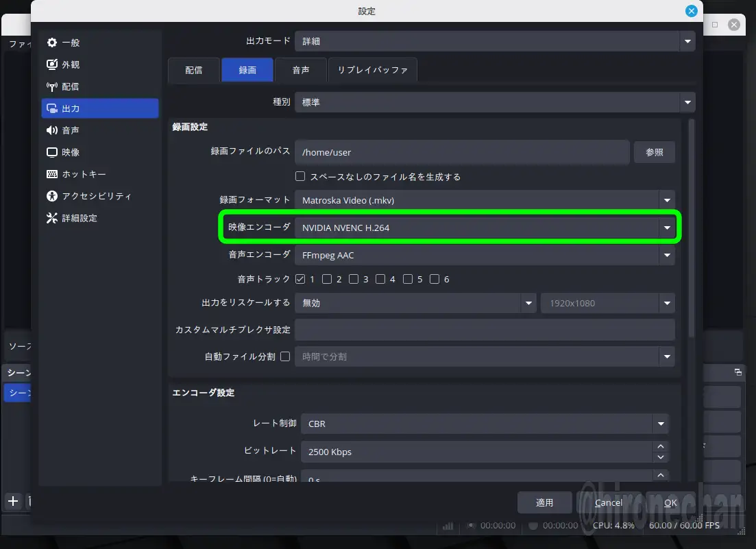The width and height of the screenshot is (756, 549).
Task: Open the 映像 (Video) sidebar section
Action: [x=71, y=152]
